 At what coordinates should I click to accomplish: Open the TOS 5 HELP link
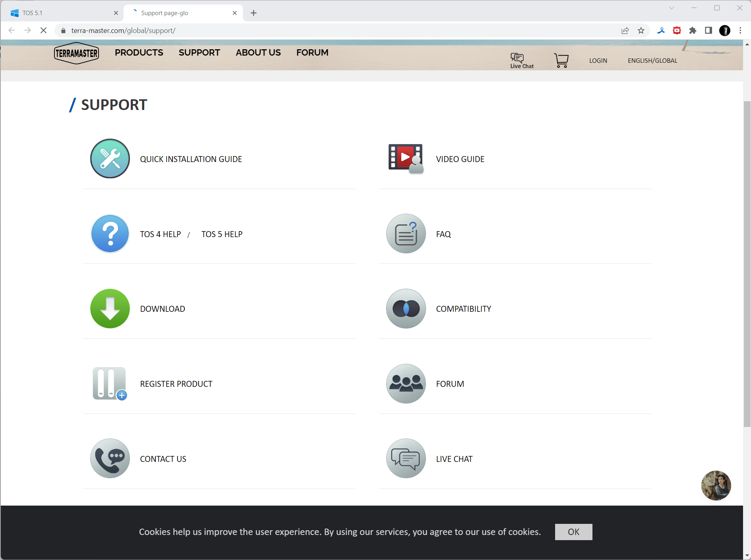222,234
